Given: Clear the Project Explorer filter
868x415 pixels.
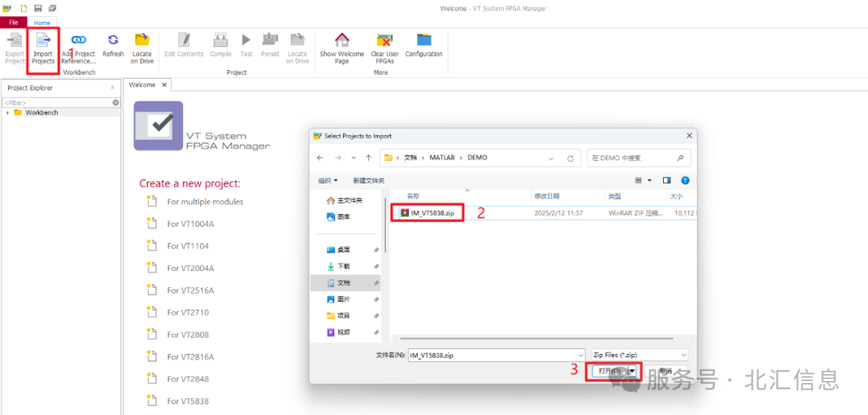Looking at the screenshot, I should [116, 102].
